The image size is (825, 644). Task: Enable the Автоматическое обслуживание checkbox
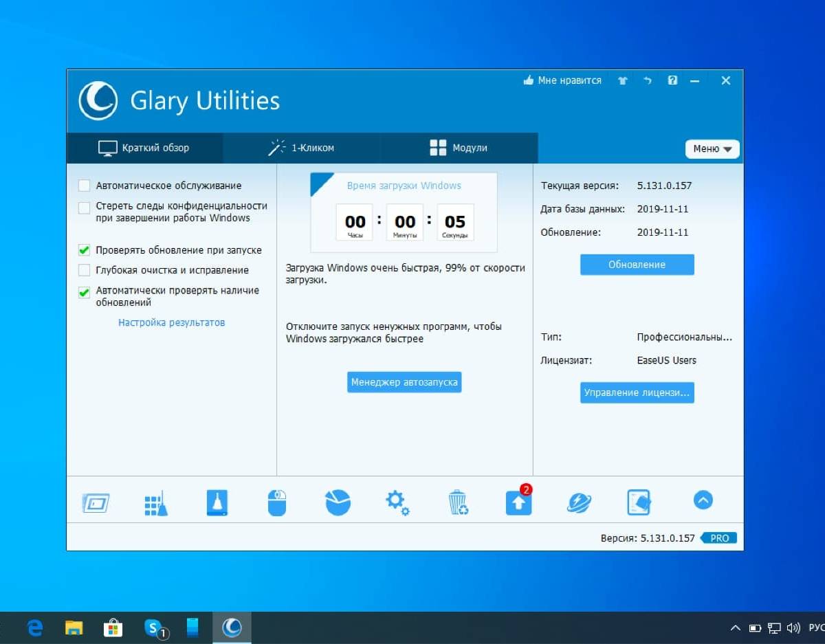click(84, 186)
